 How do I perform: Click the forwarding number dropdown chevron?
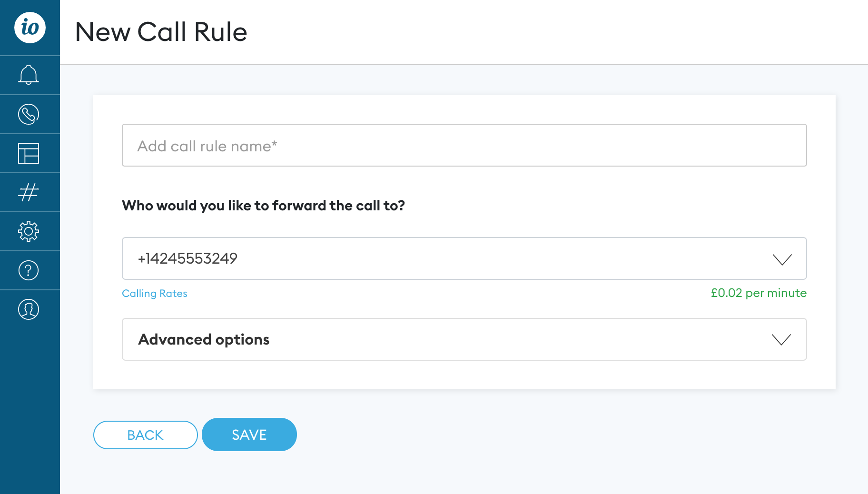point(780,259)
